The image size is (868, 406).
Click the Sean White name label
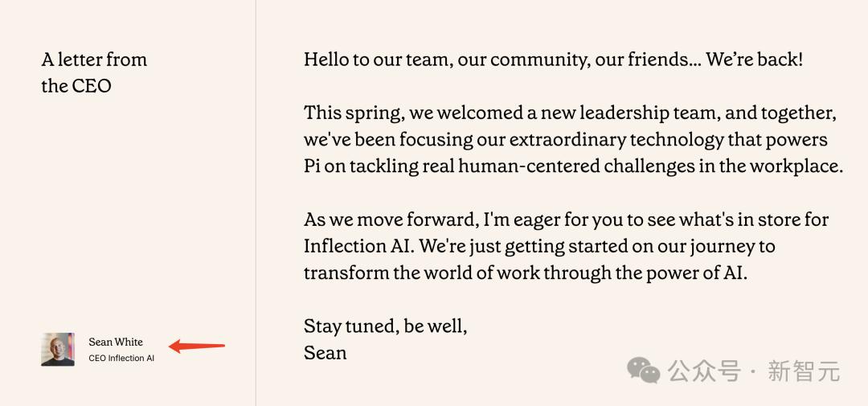pos(116,342)
